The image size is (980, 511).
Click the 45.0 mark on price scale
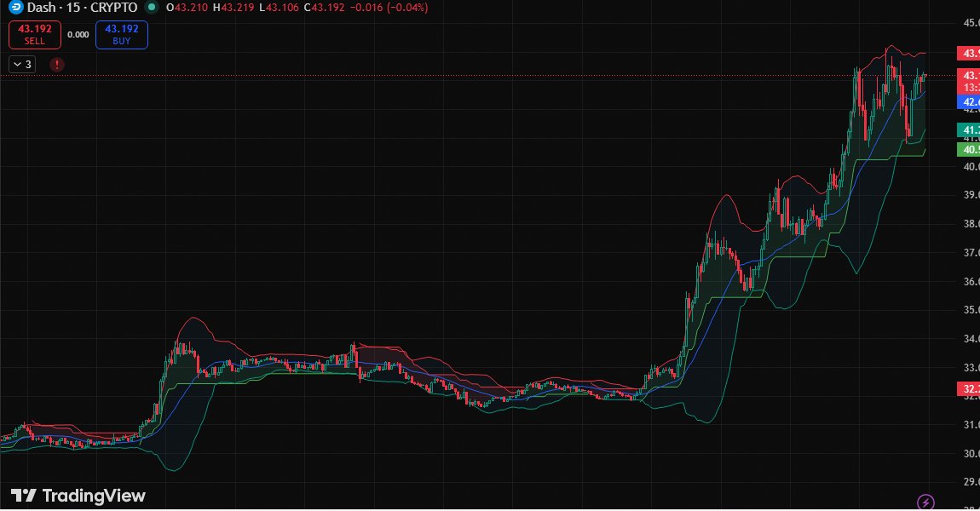pos(970,23)
